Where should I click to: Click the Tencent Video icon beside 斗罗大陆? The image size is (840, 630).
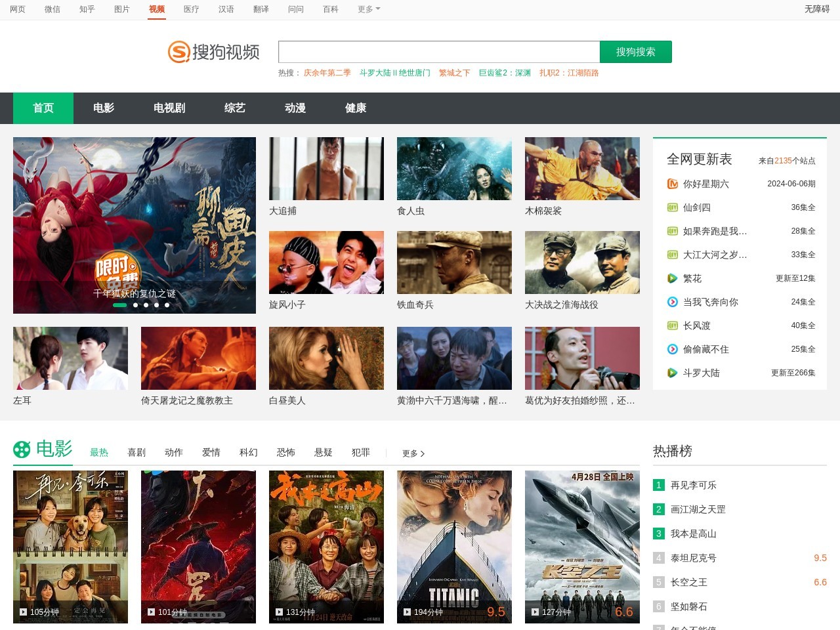(x=673, y=373)
